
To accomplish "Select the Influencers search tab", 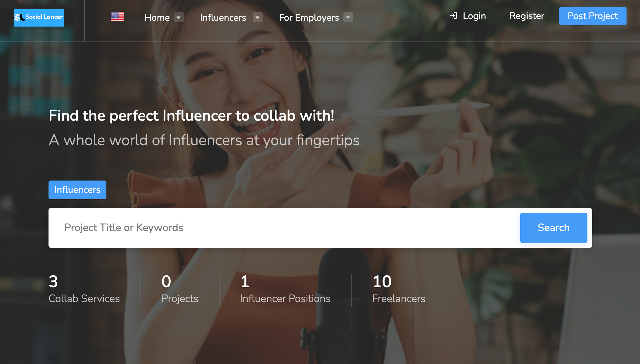I will click(x=77, y=190).
